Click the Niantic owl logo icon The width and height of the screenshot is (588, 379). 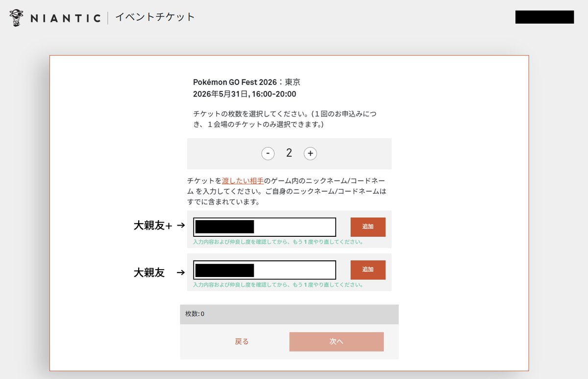[x=16, y=17]
